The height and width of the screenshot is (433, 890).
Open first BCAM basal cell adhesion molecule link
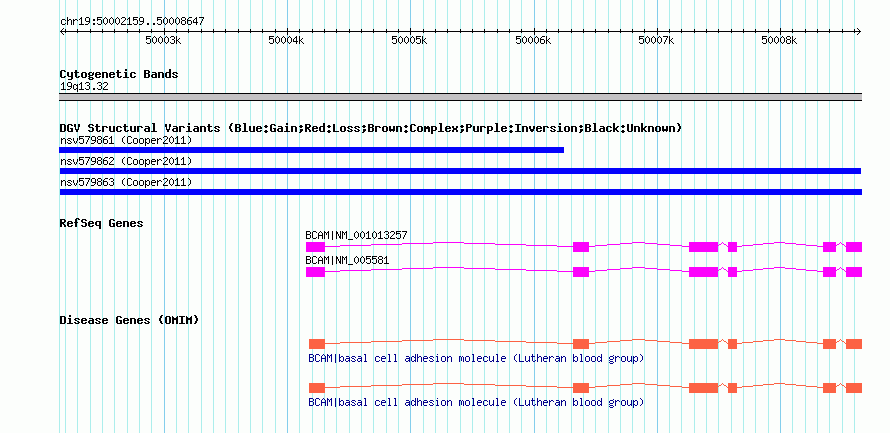pyautogui.click(x=476, y=359)
